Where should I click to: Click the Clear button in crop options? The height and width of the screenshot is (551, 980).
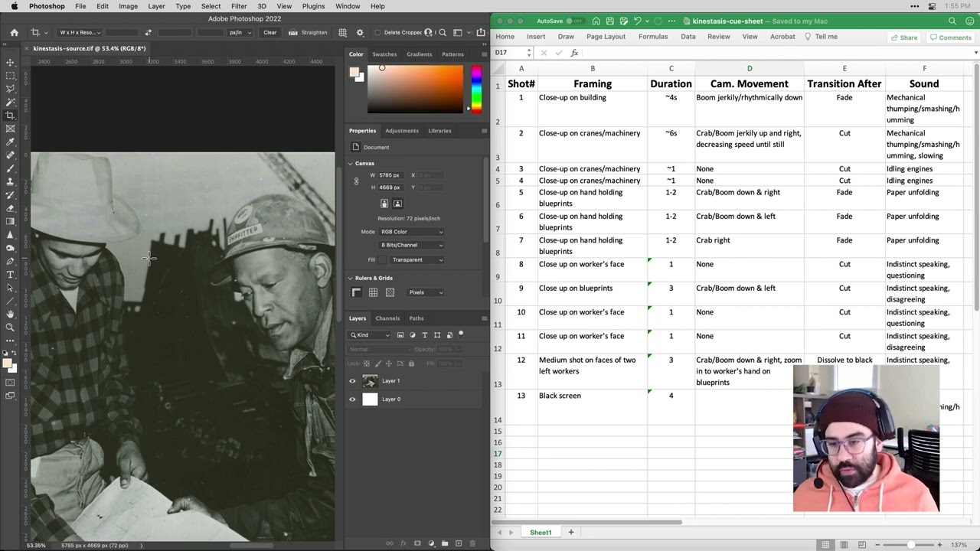click(270, 33)
